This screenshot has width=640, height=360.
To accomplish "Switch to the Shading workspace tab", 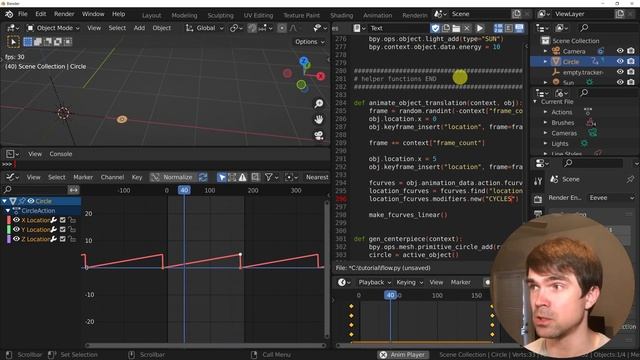I will 342,16.
